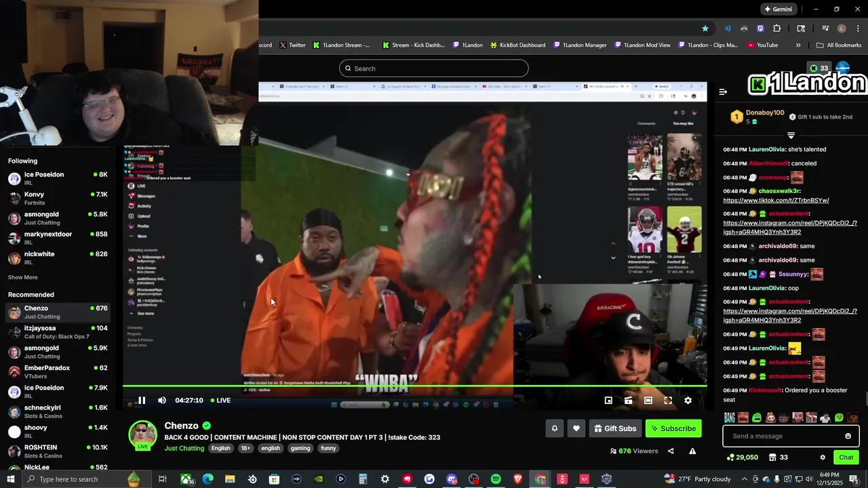Enable notifications bell for Chenzo
Viewport: 868px width, 488px height.
555,428
